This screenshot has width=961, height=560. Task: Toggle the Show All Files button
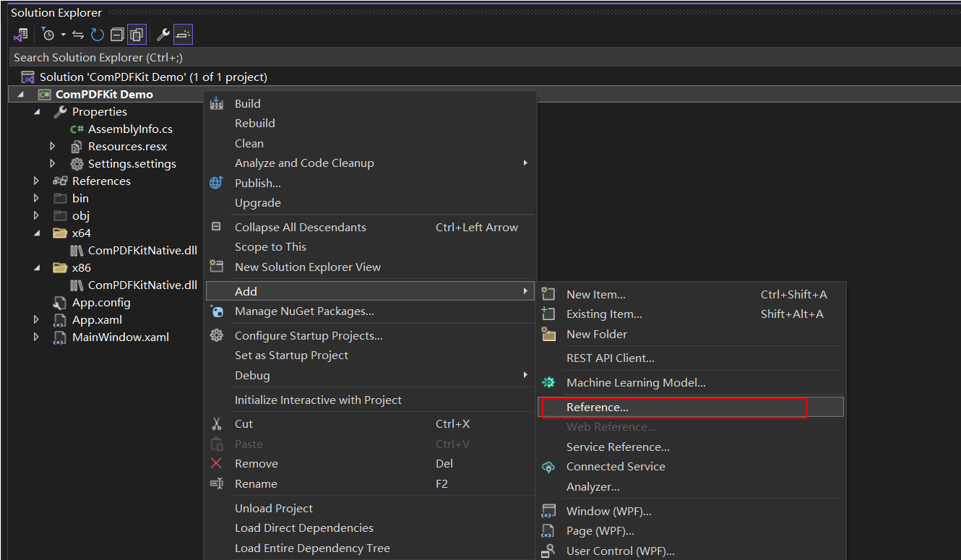click(137, 35)
